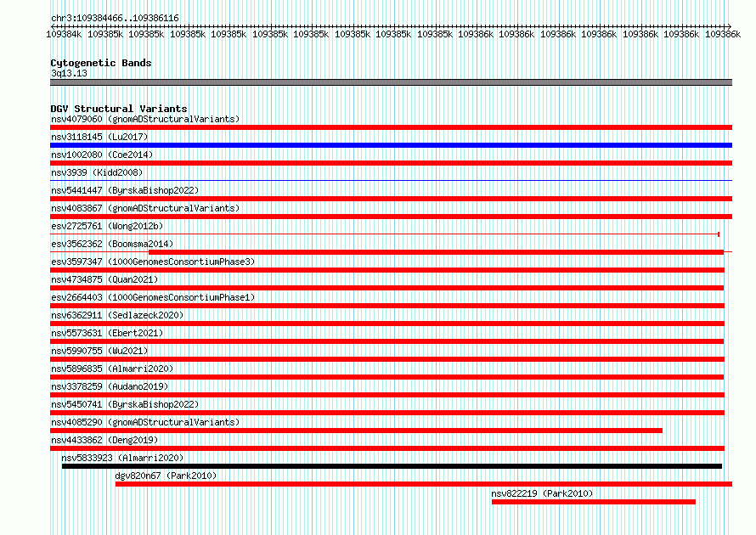Click the nsv1002080 (Coe2014) label
The image size is (756, 535).
coord(102,155)
